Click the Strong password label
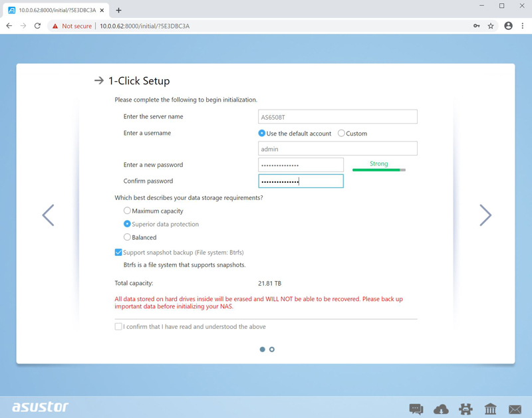Screen dimensions: 532x418 [x=378, y=163]
